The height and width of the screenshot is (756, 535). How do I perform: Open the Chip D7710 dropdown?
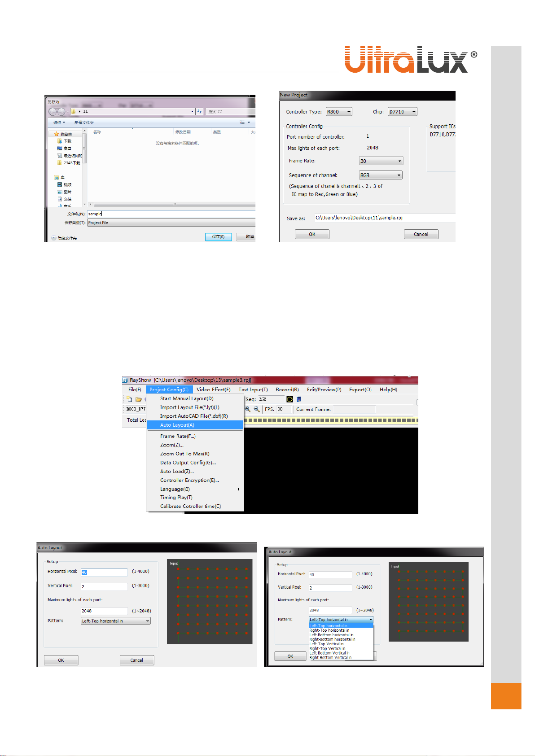tap(413, 112)
